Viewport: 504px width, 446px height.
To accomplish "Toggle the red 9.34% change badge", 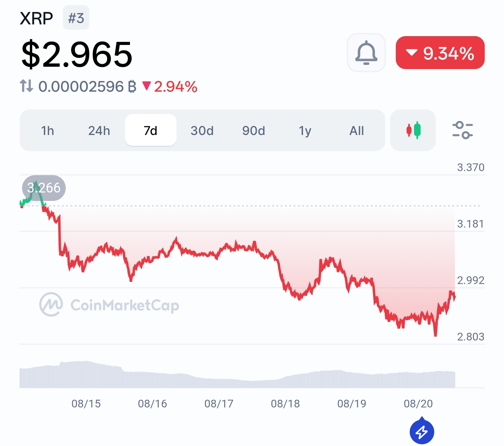I will click(440, 53).
